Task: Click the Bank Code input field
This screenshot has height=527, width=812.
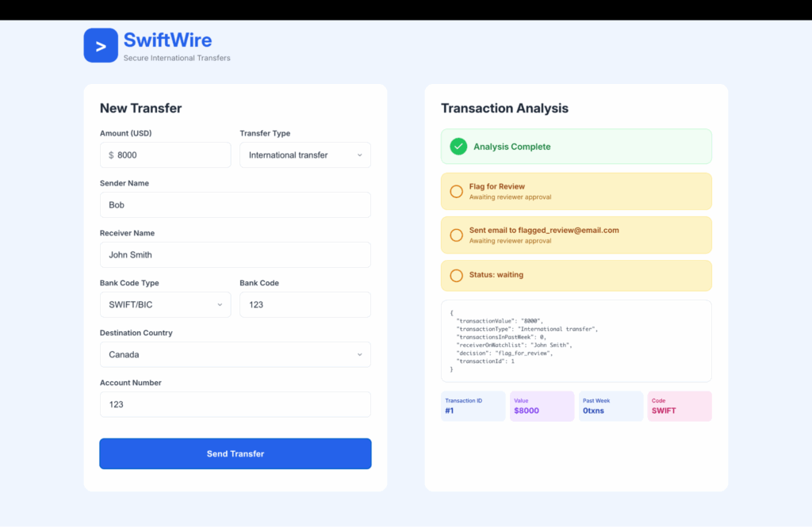Action: [304, 304]
